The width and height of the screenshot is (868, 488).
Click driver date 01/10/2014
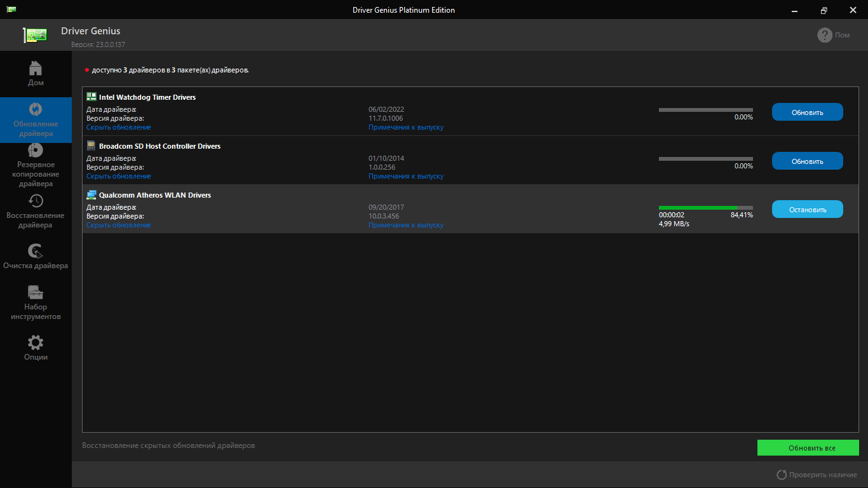[386, 158]
